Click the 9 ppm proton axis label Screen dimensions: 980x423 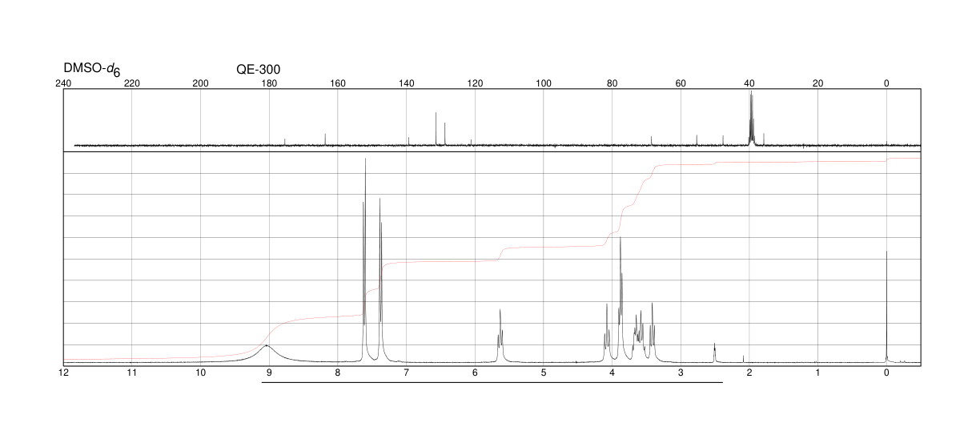tap(269, 373)
